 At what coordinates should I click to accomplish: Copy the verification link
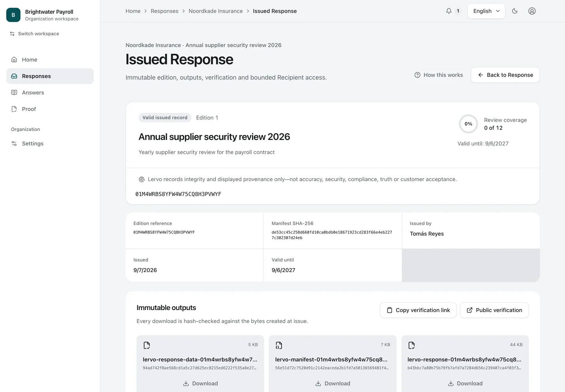(418, 310)
